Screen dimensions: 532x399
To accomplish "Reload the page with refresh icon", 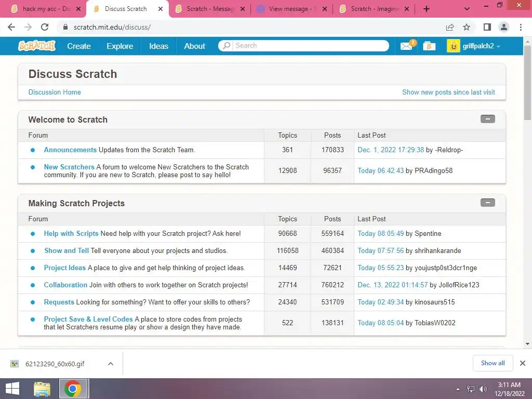I will pos(45,27).
